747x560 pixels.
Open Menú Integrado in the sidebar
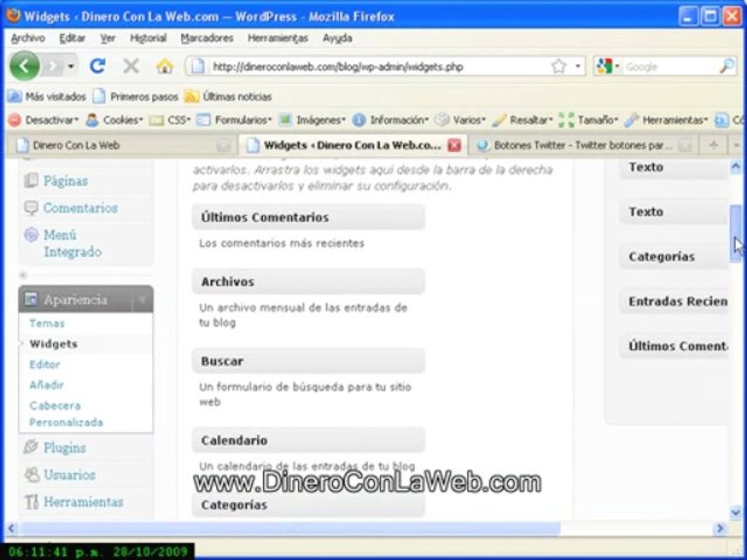pos(72,243)
